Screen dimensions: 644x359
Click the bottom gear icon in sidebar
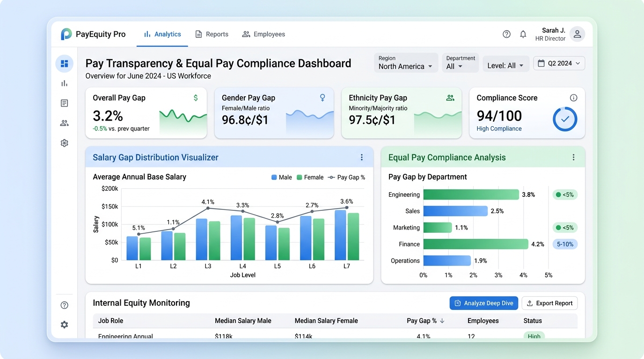click(64, 324)
